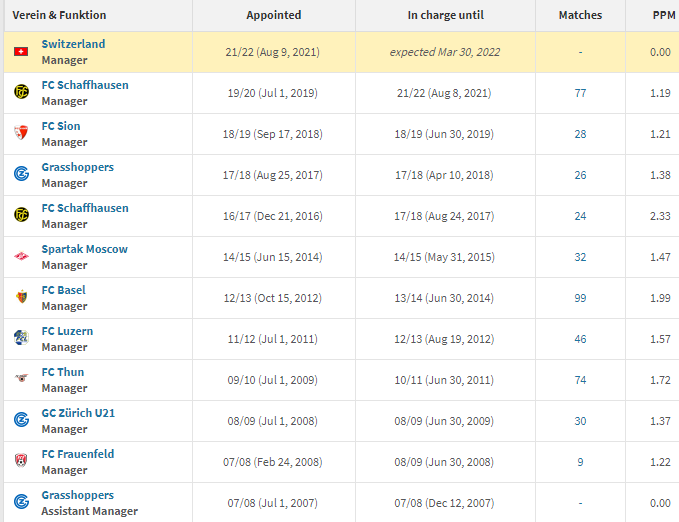Open the FC Frauenfeld club link
Screen dimensions: 679x522
click(78, 454)
